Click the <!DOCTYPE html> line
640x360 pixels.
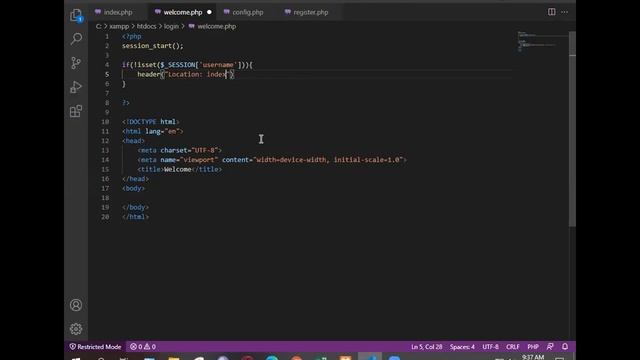pyautogui.click(x=150, y=122)
